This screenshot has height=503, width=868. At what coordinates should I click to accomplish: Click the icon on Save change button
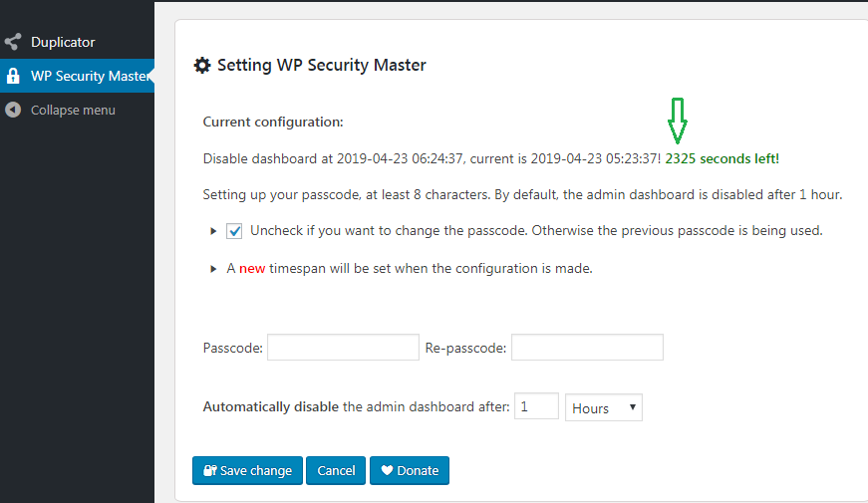point(210,471)
